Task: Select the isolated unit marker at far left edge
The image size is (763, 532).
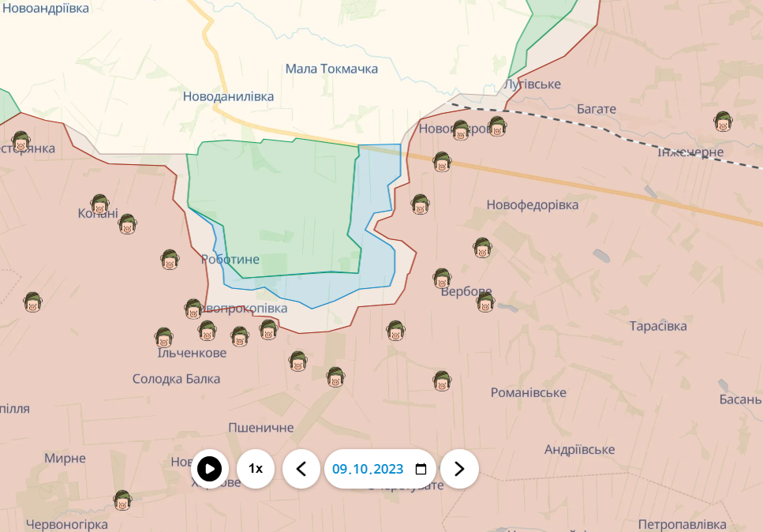Action: 32,302
